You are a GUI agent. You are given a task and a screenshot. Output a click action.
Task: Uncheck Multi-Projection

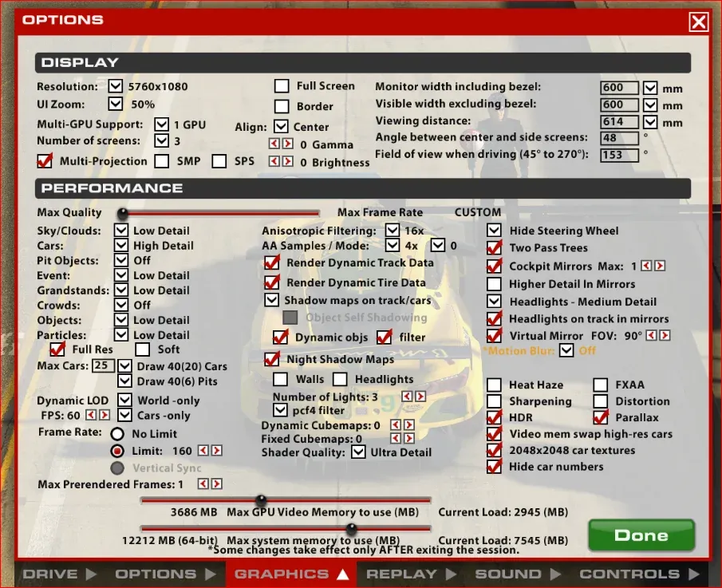click(x=45, y=160)
